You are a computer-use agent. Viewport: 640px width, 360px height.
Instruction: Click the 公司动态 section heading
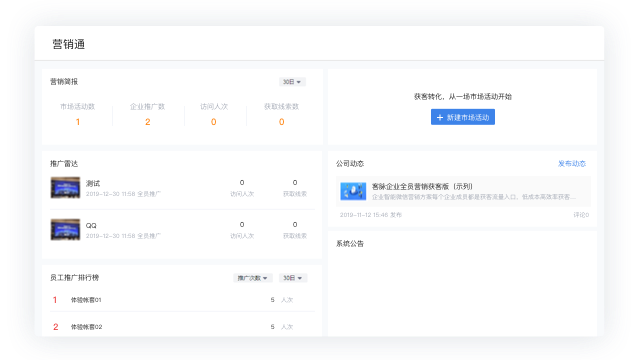point(350,164)
